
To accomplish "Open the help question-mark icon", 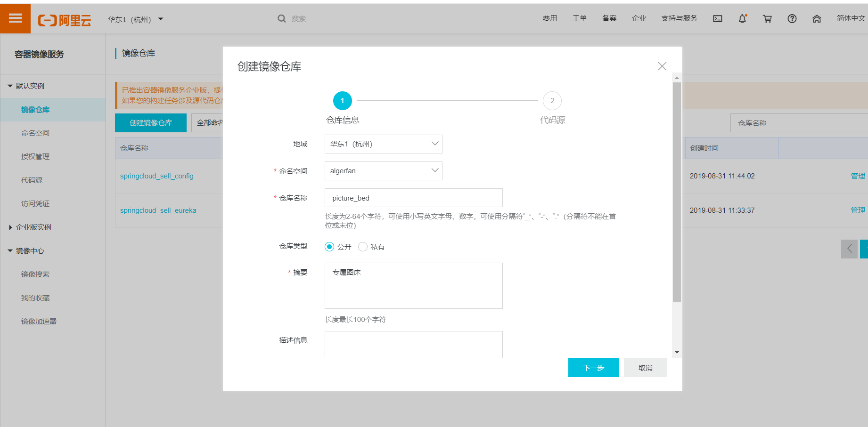I will point(792,19).
